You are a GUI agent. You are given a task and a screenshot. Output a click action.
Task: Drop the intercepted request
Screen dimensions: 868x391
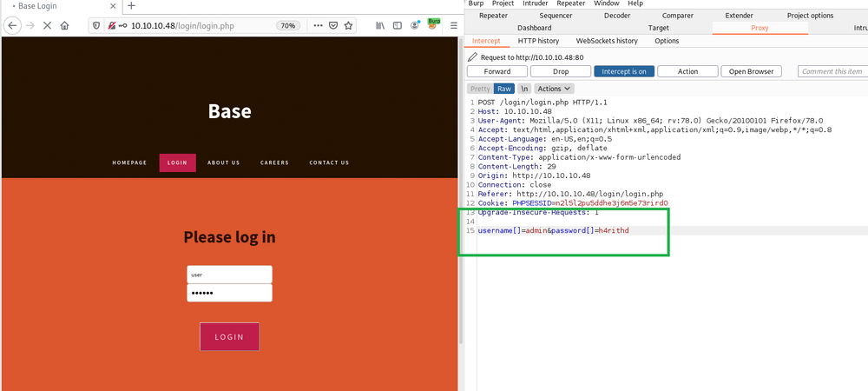pyautogui.click(x=561, y=71)
